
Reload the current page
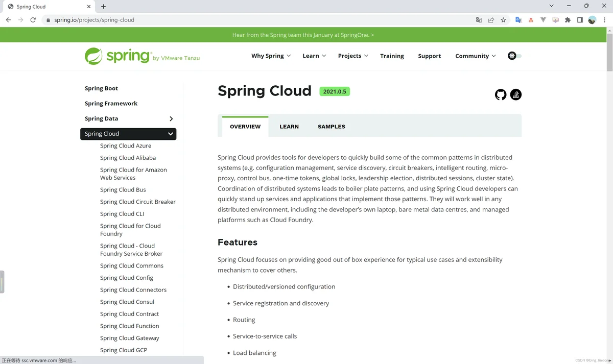(x=33, y=20)
